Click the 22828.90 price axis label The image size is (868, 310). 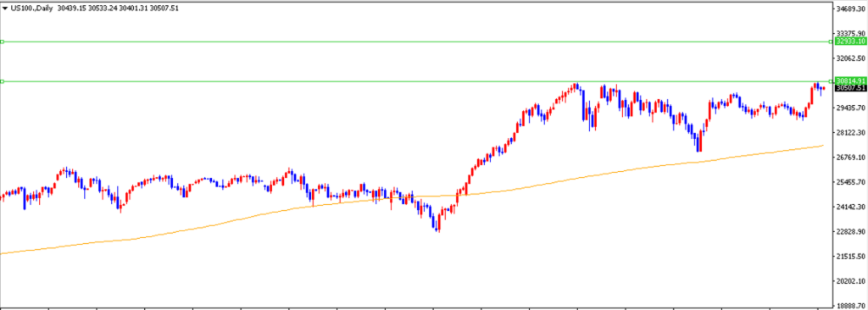[851, 232]
